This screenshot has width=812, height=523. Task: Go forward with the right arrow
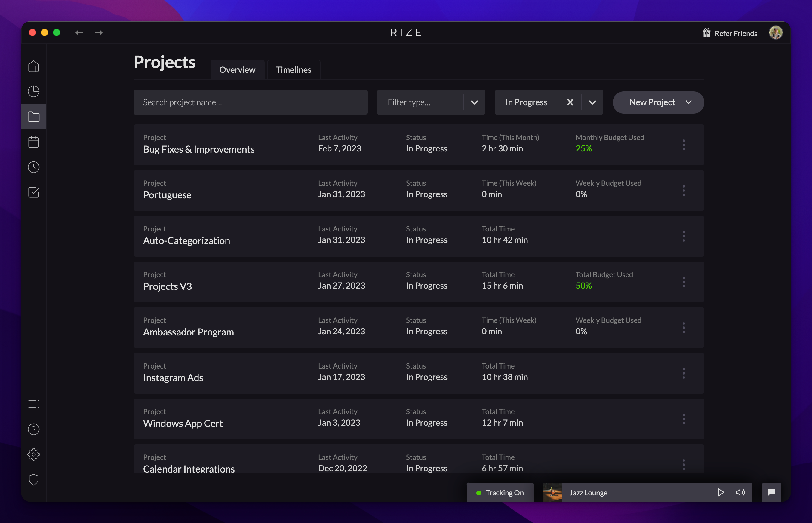pos(99,32)
